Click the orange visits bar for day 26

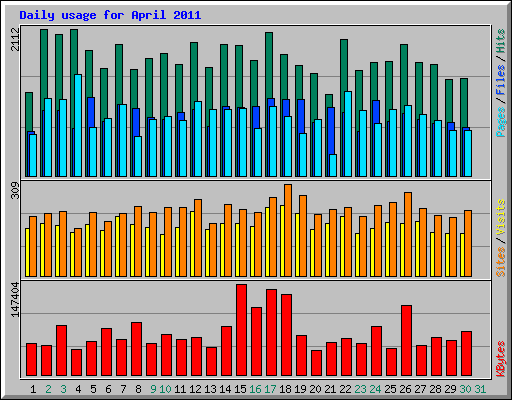click(x=408, y=234)
